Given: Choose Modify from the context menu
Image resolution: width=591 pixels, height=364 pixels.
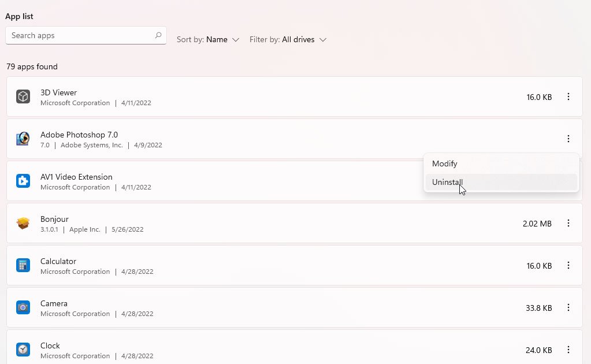Looking at the screenshot, I should coord(445,164).
